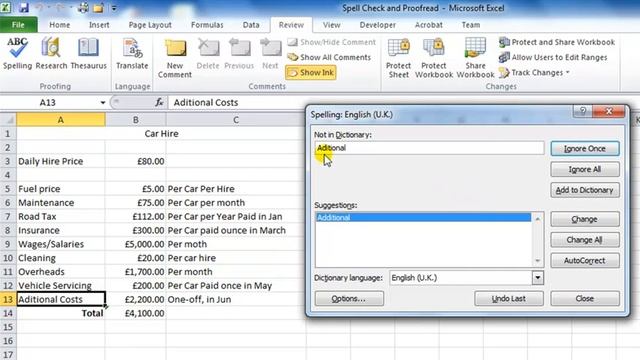
Task: Click Protect and Share Workbook
Action: pyautogui.click(x=557, y=42)
